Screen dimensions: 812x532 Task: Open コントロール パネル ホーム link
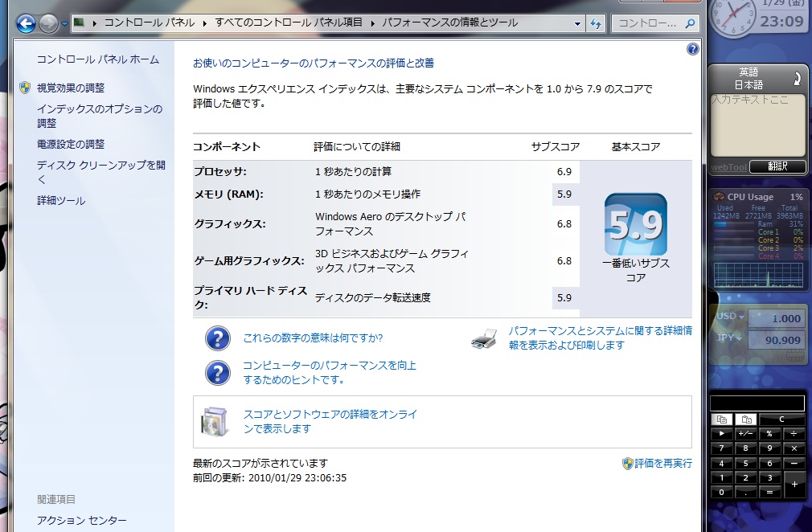[98, 59]
